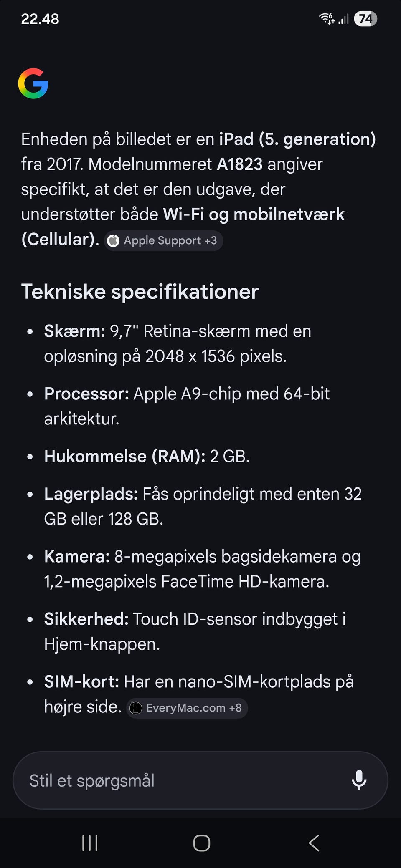Tap the "Lagerplads:" specification label
The image size is (401, 868).
(91, 494)
